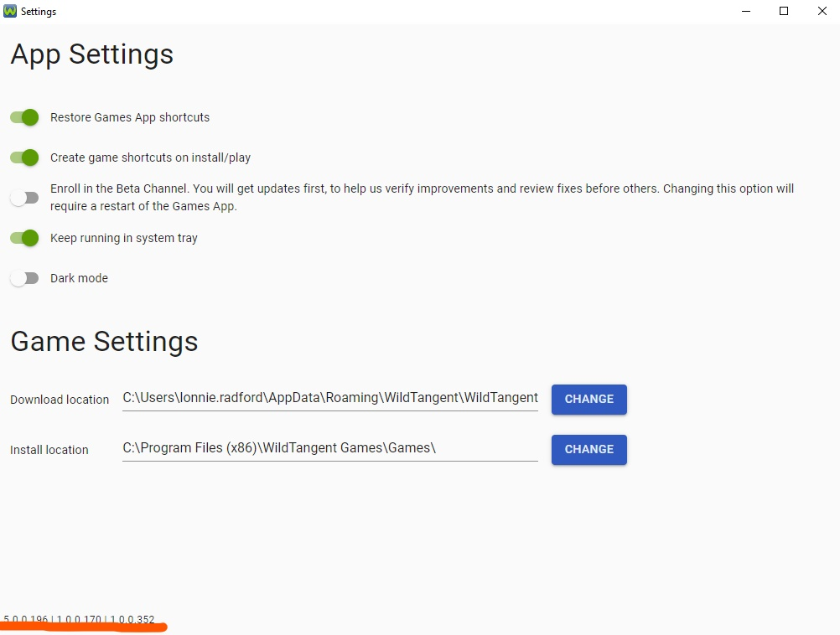Image resolution: width=840 pixels, height=635 pixels.
Task: Enable the Dark mode switch
Action: pos(24,278)
